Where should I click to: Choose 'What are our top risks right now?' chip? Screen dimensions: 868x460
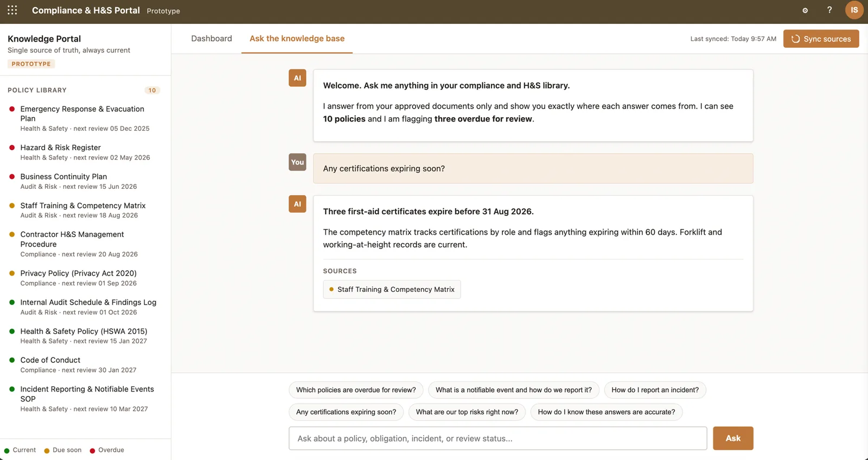point(467,412)
